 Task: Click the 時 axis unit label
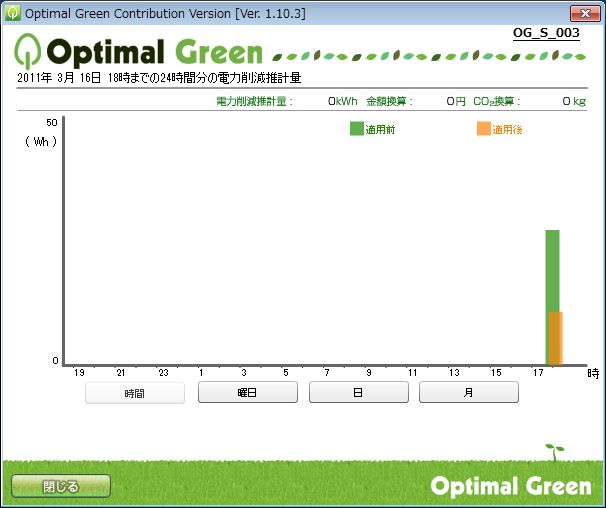[x=593, y=373]
